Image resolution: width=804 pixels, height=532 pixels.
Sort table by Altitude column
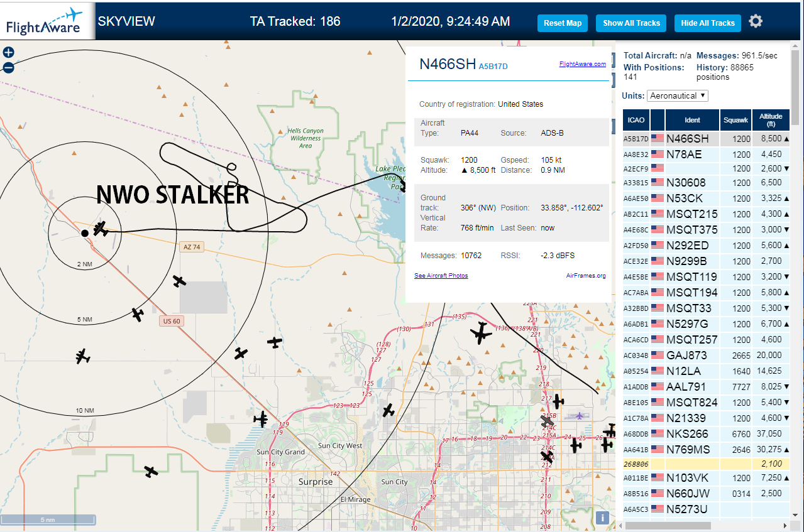771,119
